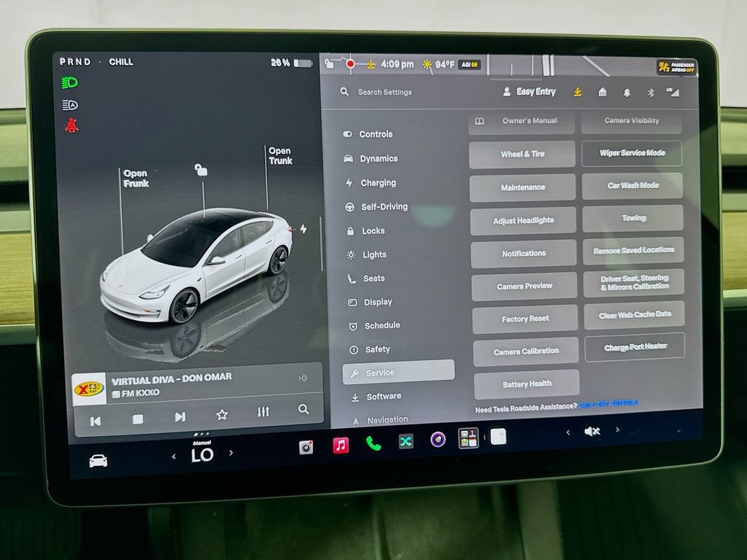Tap the green headlights indicator icon
Screen dimensions: 747x560
69,83
